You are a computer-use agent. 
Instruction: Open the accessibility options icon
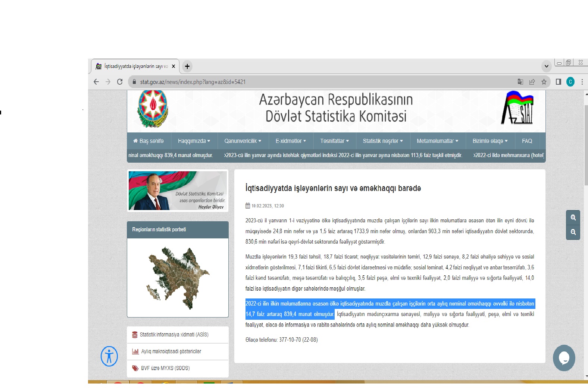coord(109,356)
